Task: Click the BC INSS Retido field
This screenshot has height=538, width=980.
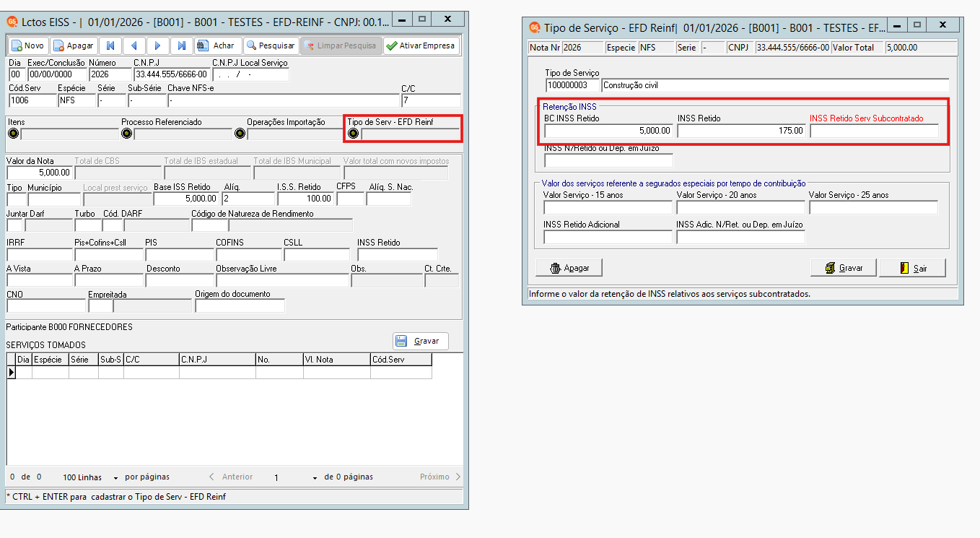Action: click(x=608, y=131)
